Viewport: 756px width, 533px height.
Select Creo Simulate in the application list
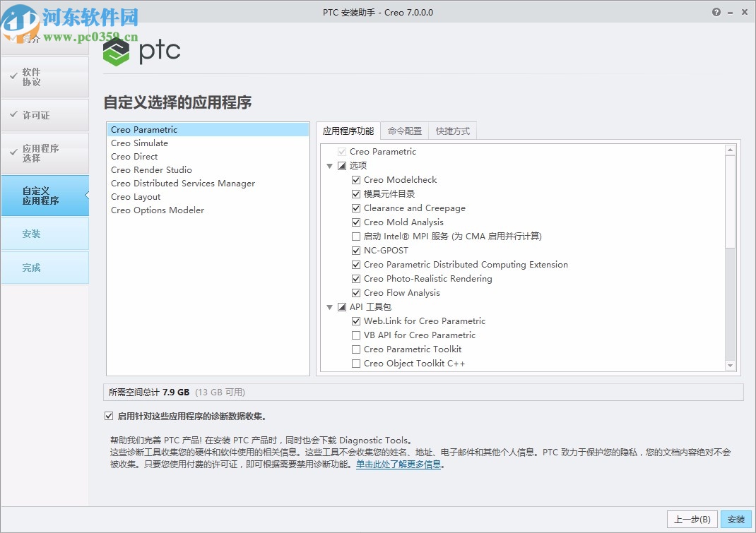(x=139, y=143)
